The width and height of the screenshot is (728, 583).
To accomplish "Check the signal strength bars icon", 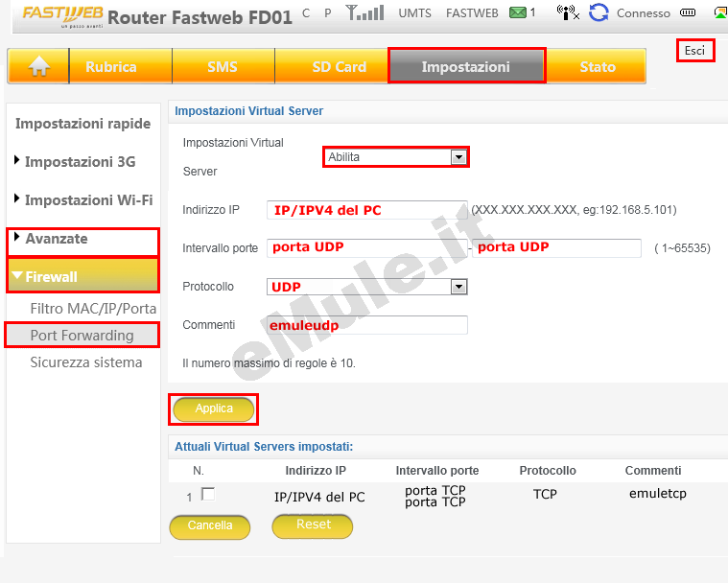I will click(365, 12).
